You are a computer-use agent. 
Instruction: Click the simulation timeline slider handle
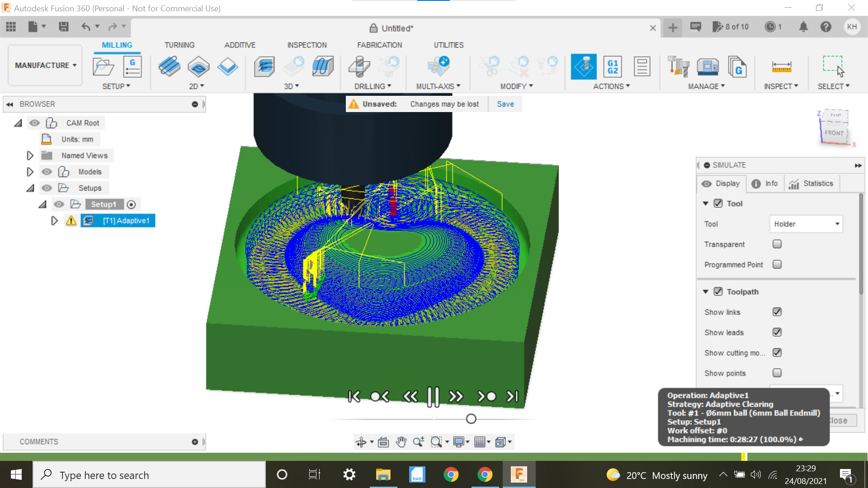point(471,419)
